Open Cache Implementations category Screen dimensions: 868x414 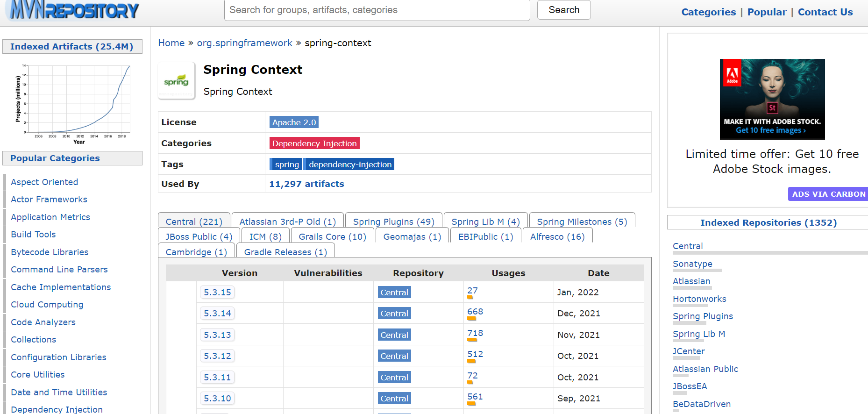coord(61,287)
